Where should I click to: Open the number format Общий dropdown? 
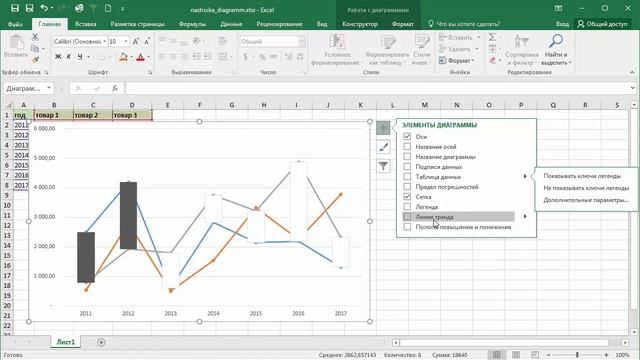click(x=302, y=41)
